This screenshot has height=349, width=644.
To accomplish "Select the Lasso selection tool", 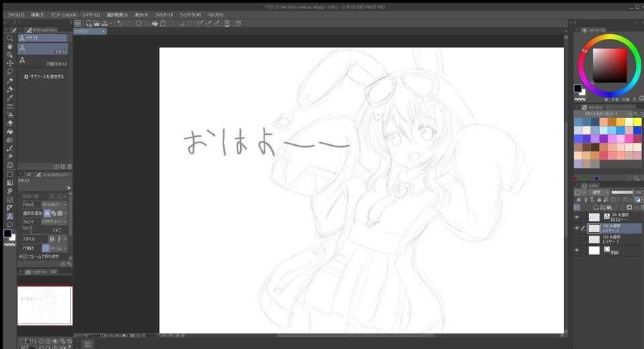I will point(9,72).
